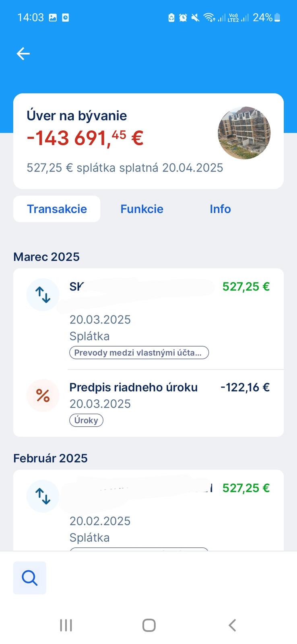Screen dimensions: 297x644
Task: Tap the Prevody medzi vlastnými účtami tag
Action: [139, 353]
